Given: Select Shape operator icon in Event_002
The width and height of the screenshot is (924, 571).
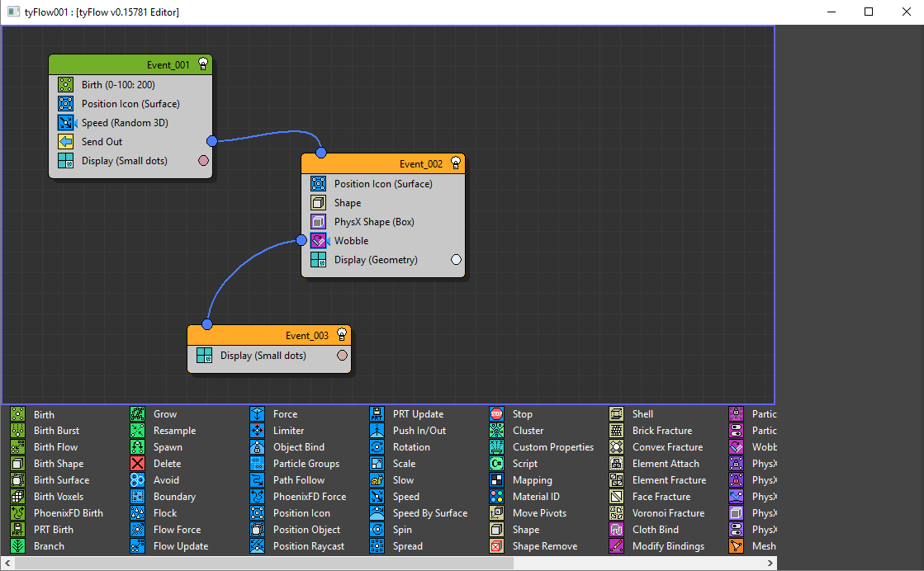Looking at the screenshot, I should [x=318, y=202].
